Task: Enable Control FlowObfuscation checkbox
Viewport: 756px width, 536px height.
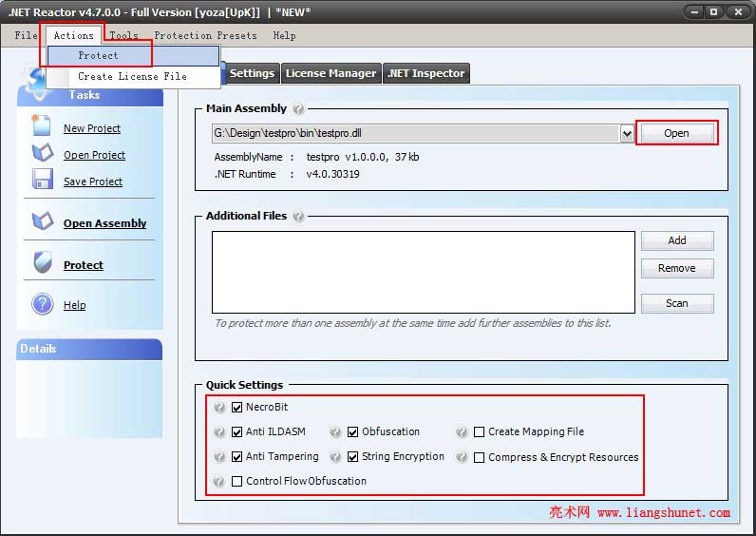Action: tap(236, 481)
